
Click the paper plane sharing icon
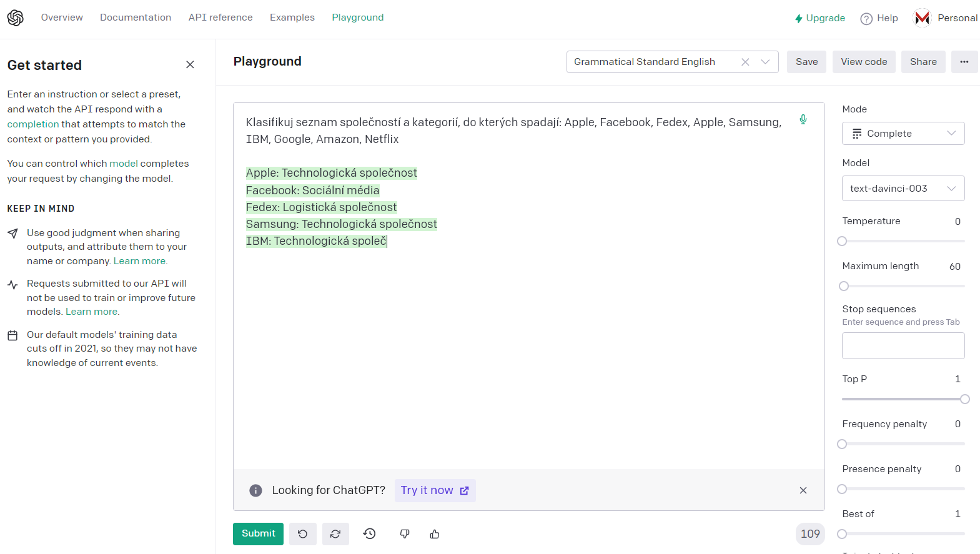pos(12,234)
